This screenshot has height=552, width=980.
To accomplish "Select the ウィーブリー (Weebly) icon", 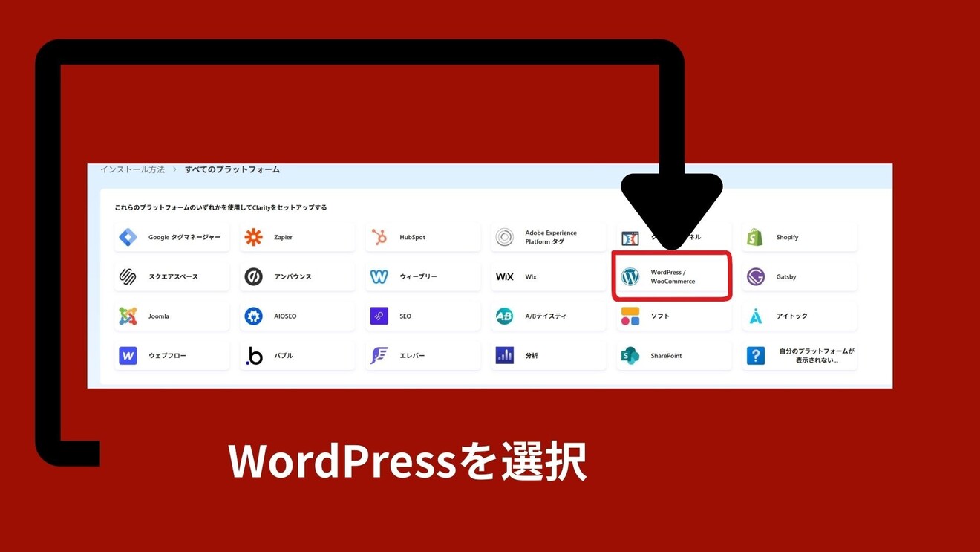I will pos(379,276).
